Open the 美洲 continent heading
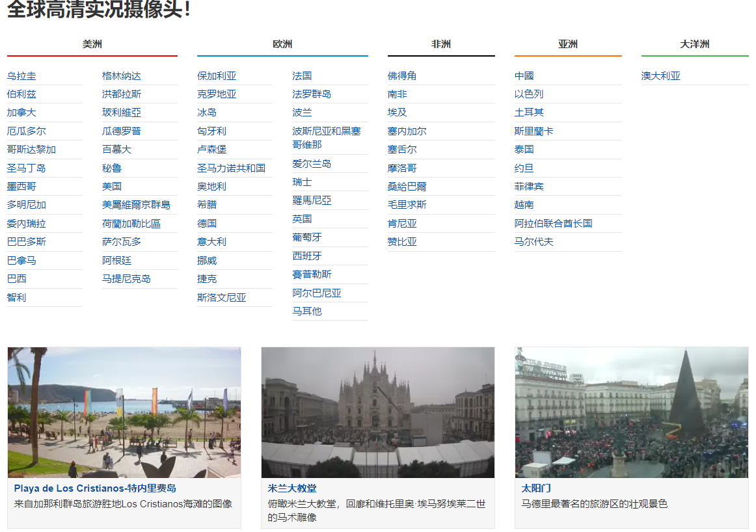This screenshot has width=756, height=532. point(92,44)
